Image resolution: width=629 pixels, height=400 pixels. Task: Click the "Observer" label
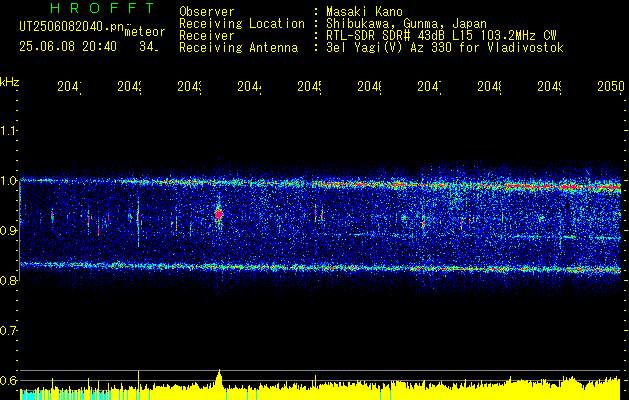point(207,11)
